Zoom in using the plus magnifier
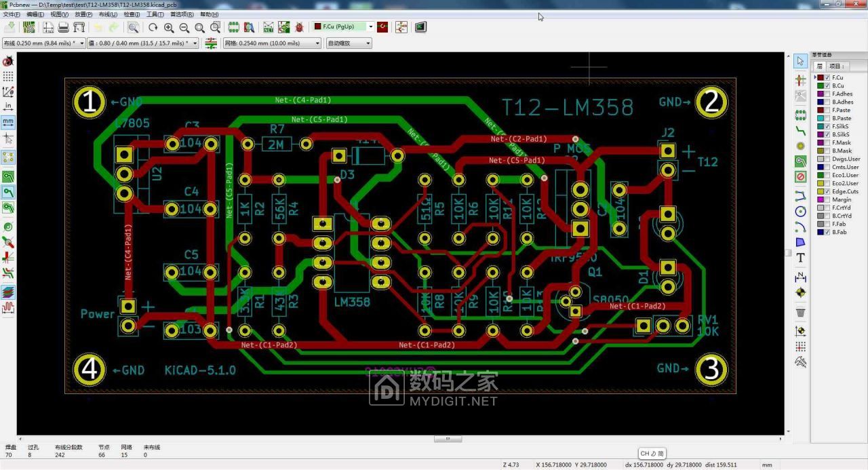Image resolution: width=868 pixels, height=470 pixels. click(169, 27)
